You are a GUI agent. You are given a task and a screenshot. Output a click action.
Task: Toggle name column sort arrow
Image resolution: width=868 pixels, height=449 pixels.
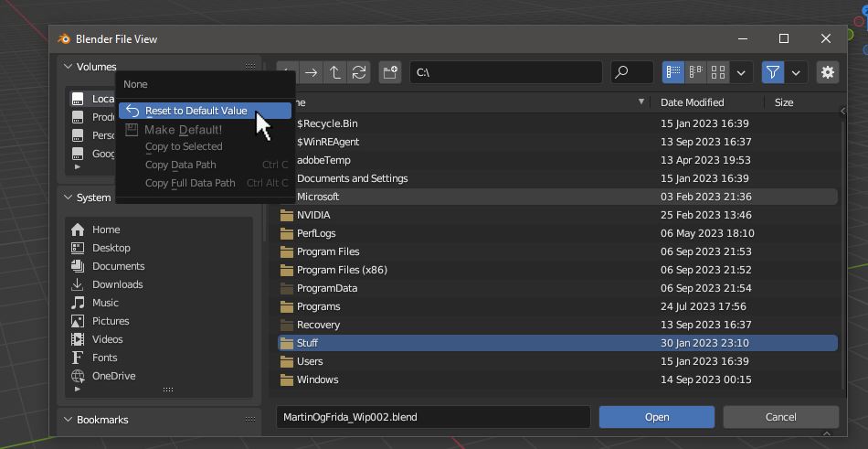point(641,102)
